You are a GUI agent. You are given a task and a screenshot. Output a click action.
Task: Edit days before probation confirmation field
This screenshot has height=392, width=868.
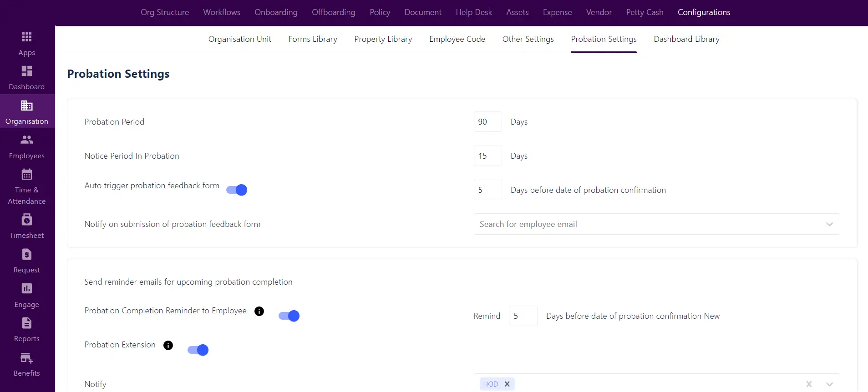pos(487,190)
